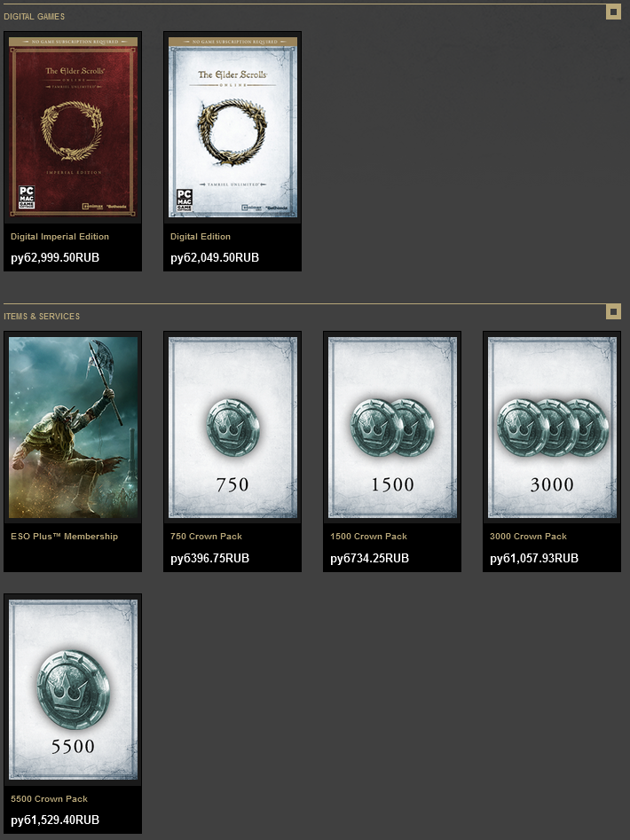Click the 1,057.93RUB crown pack price
Image resolution: width=630 pixels, height=840 pixels.
534,558
